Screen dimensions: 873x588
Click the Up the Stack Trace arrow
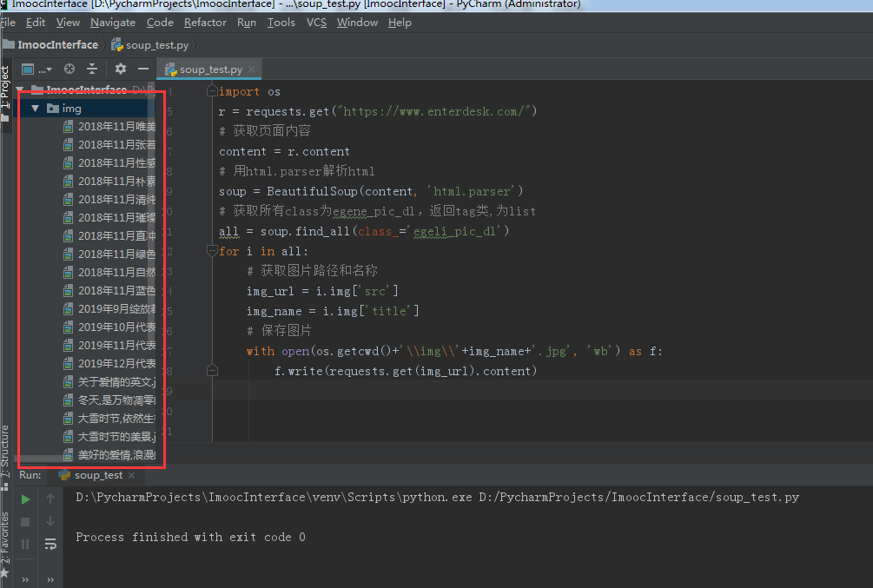pyautogui.click(x=50, y=499)
